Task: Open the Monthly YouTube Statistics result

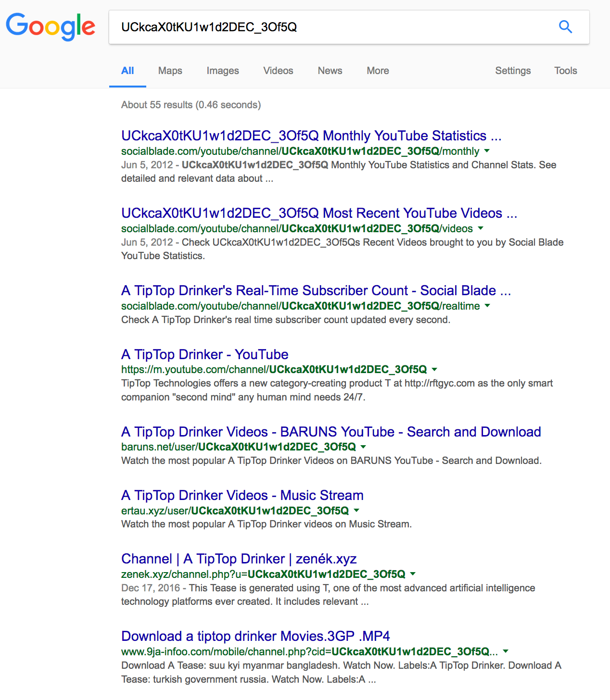Action: (311, 136)
